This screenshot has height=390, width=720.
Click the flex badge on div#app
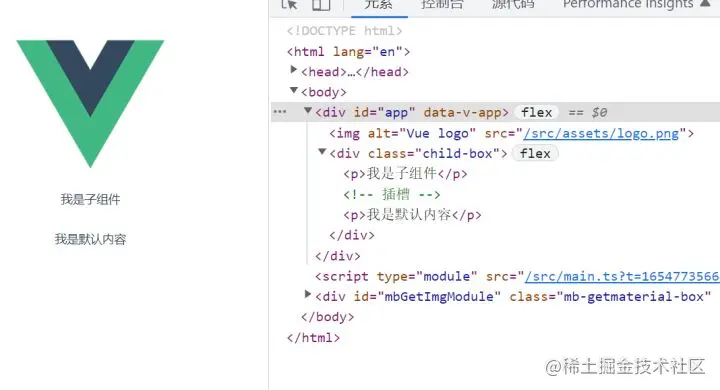pyautogui.click(x=536, y=113)
